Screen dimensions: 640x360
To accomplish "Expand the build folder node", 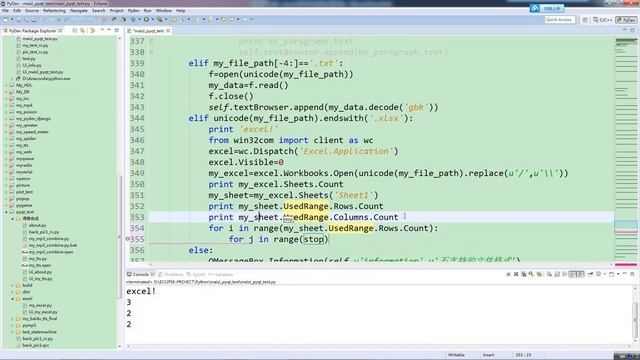I will [x=13, y=285].
